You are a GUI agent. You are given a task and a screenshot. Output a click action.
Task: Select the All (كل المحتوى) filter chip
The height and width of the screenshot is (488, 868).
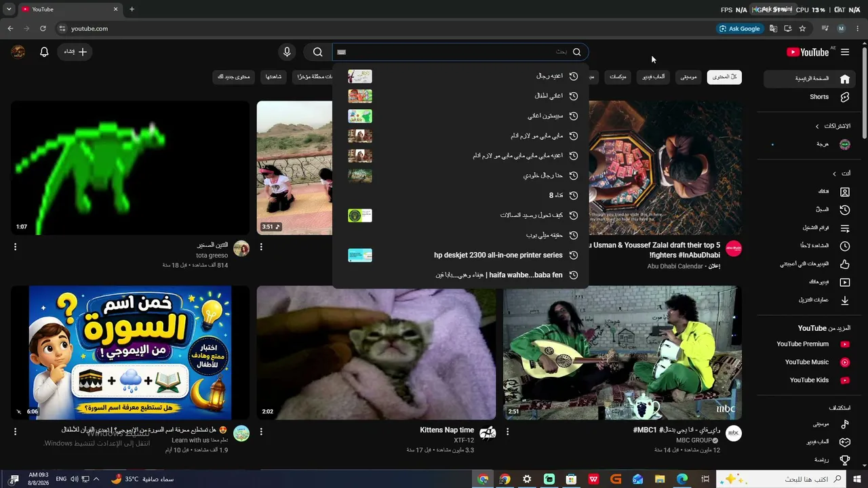point(724,77)
